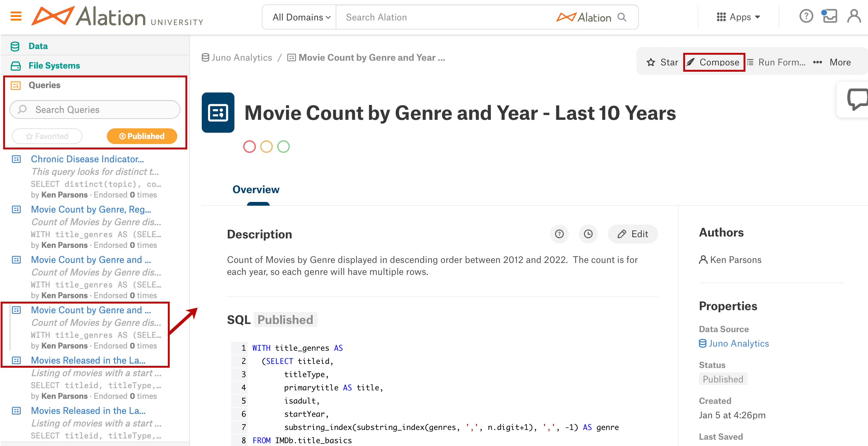Click the Juno Analytics breadcrumb

(237, 58)
